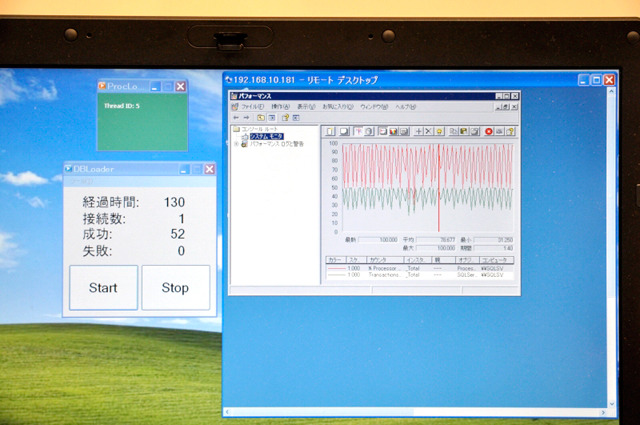The height and width of the screenshot is (425, 640).
Task: Click New Counter Set icon in System Monitor toolbar
Action: pyautogui.click(x=330, y=131)
